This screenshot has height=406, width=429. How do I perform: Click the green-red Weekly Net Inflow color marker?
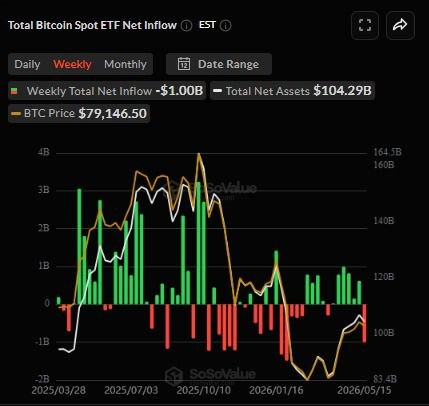click(x=14, y=91)
